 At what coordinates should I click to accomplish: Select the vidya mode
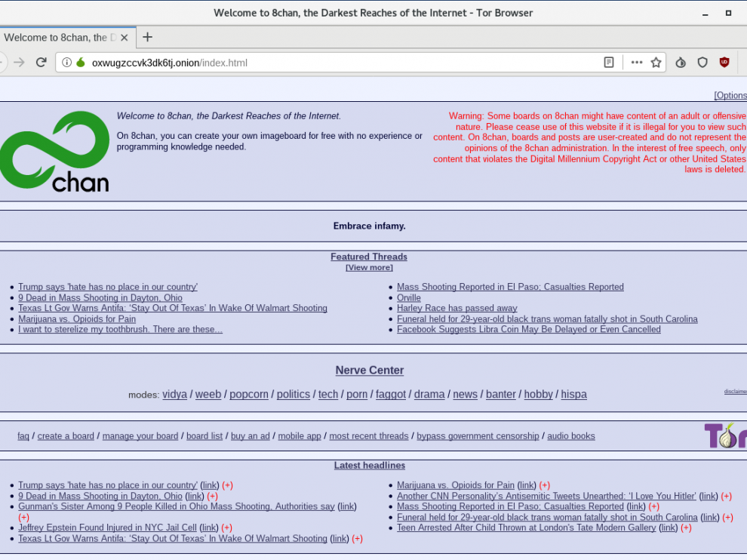coord(174,394)
